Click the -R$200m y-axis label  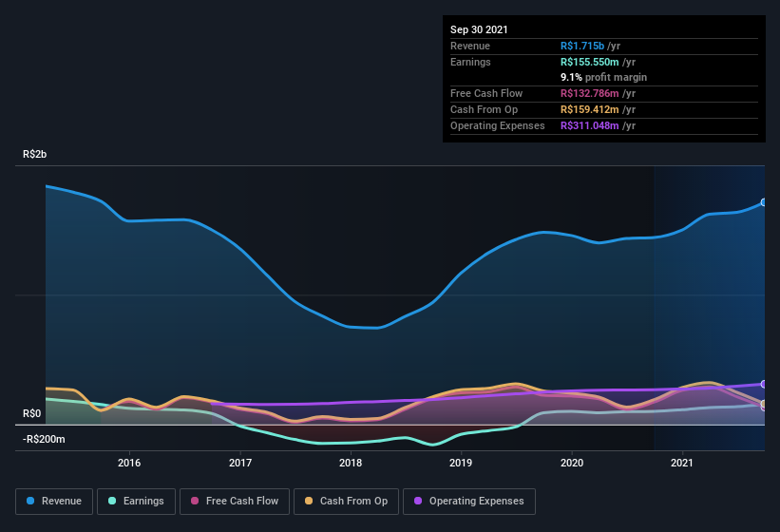[x=44, y=439]
